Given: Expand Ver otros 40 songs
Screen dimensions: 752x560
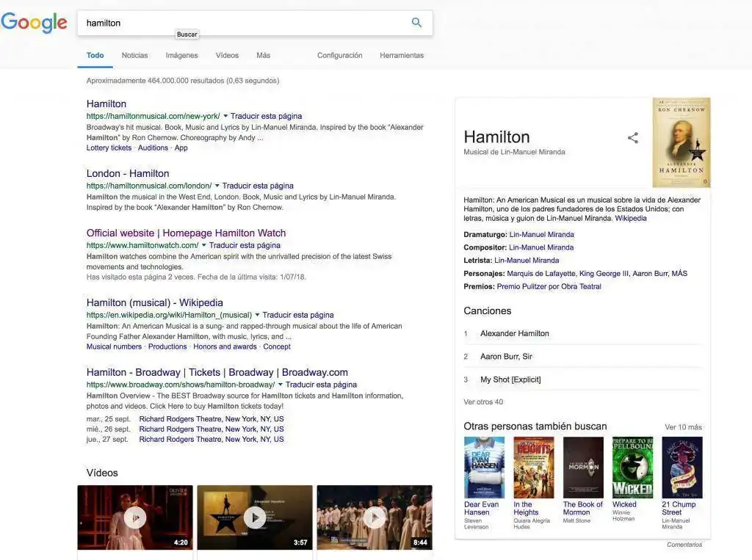Looking at the screenshot, I should point(483,402).
